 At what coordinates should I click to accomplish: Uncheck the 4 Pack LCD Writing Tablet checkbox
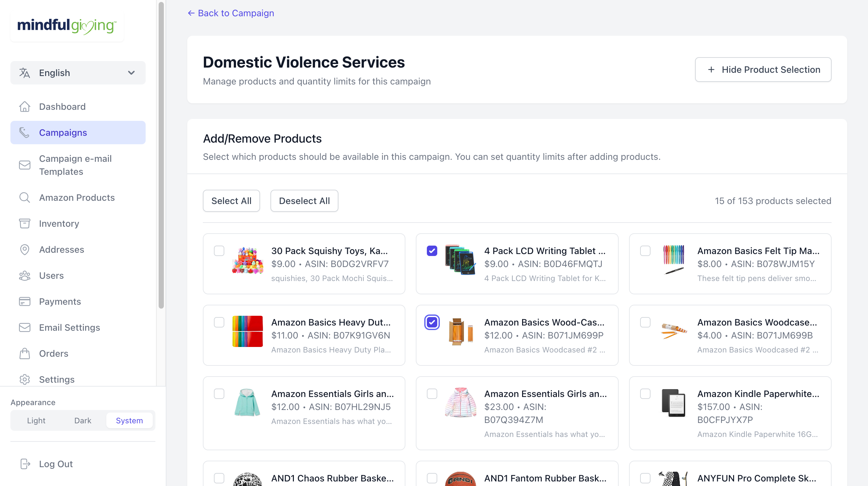432,251
